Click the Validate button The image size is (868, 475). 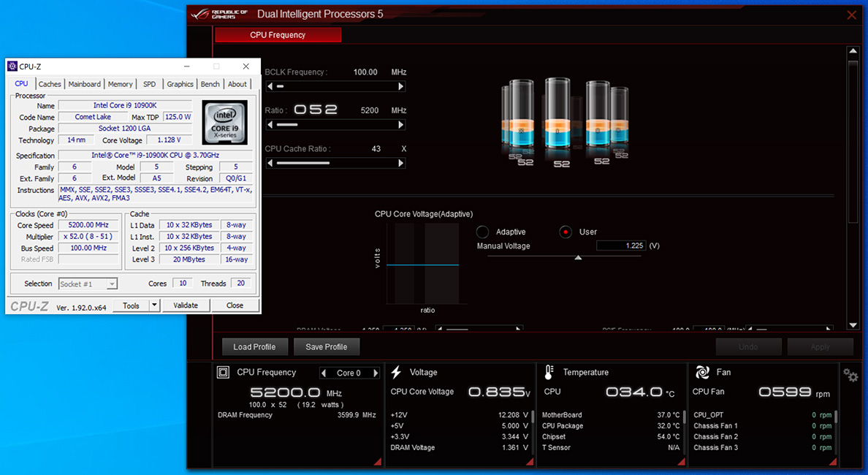coord(186,305)
